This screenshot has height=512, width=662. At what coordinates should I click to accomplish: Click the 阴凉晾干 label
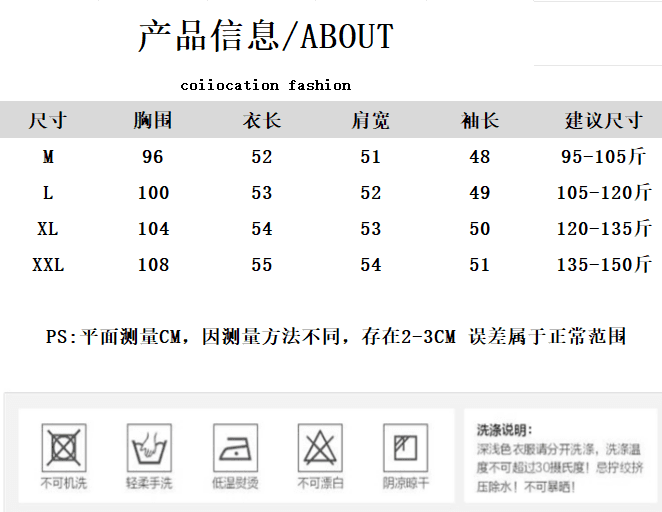pos(406,483)
